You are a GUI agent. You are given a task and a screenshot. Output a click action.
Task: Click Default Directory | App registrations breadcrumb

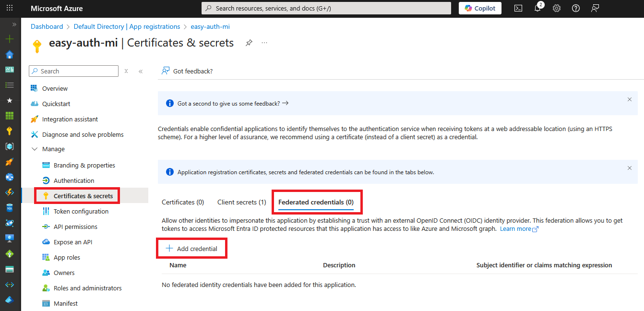pyautogui.click(x=127, y=26)
